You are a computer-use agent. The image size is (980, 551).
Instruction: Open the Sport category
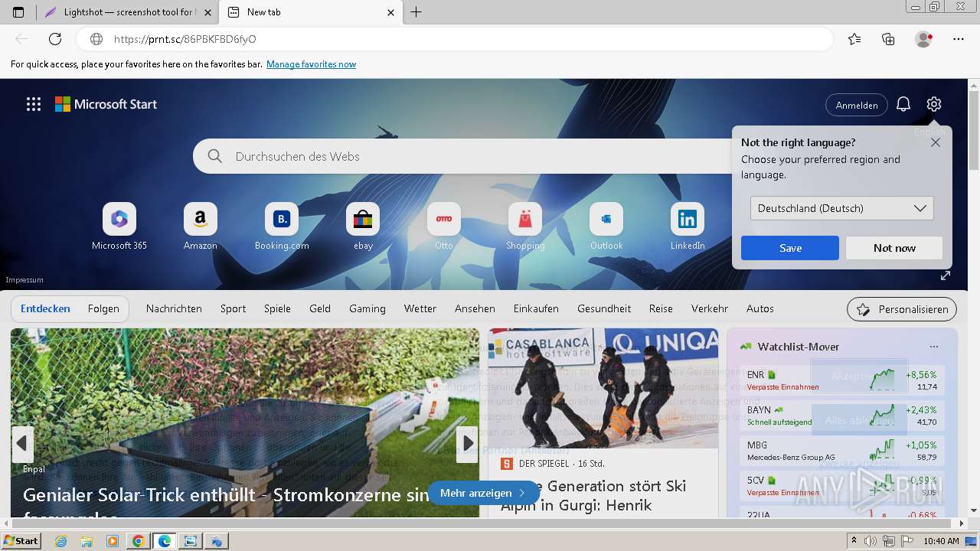pyautogui.click(x=233, y=308)
